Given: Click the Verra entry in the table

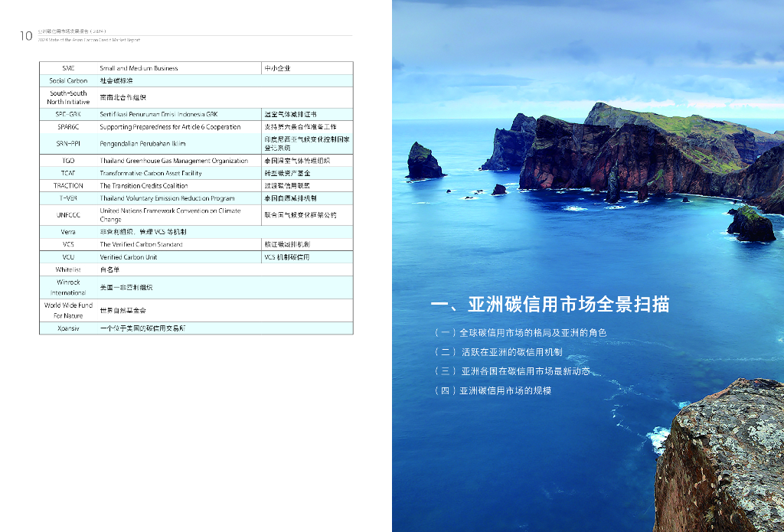Looking at the screenshot, I should click(68, 231).
